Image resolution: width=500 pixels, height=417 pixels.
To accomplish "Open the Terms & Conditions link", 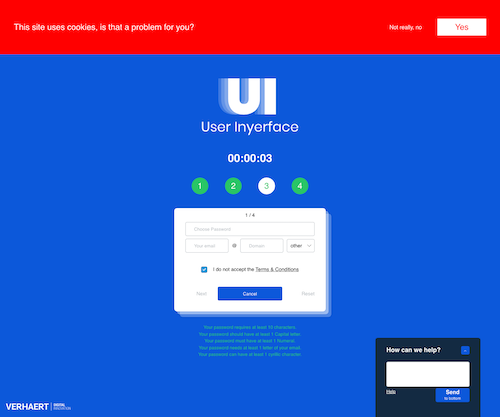I will (x=277, y=269).
